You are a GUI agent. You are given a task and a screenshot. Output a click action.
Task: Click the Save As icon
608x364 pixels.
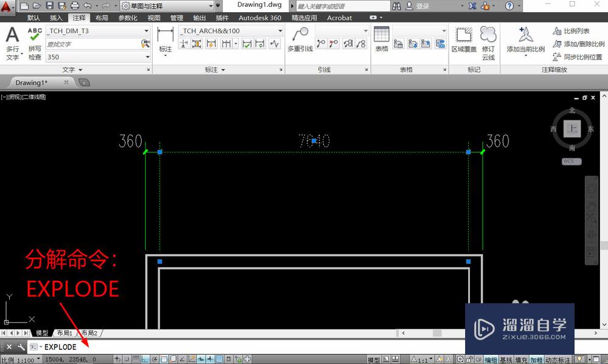pyautogui.click(x=62, y=6)
